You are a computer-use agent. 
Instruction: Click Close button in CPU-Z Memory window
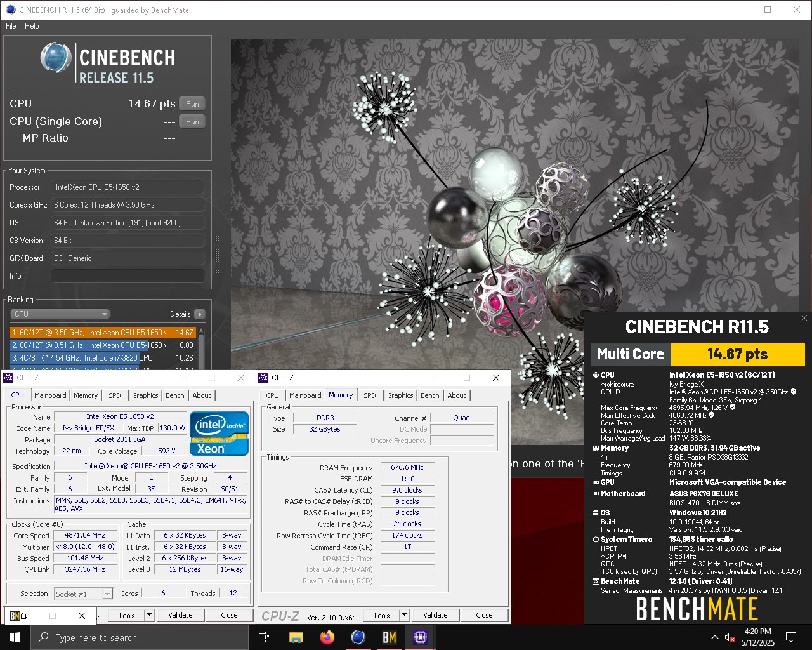point(484,615)
